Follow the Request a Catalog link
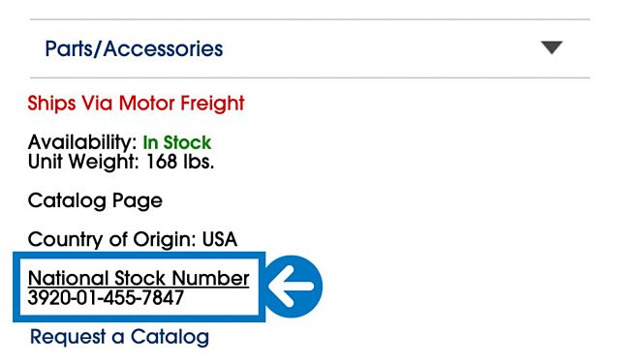620x364 pixels. tap(119, 337)
